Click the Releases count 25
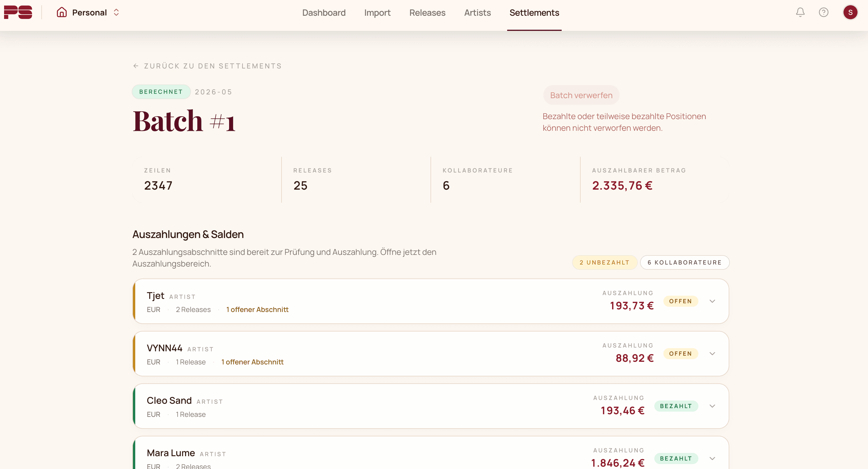Viewport: 868px width, 469px height. point(300,186)
